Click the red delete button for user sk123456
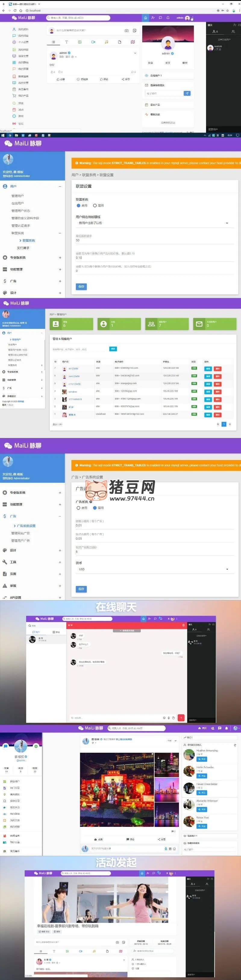The height and width of the screenshot is (980, 241). click(218, 369)
